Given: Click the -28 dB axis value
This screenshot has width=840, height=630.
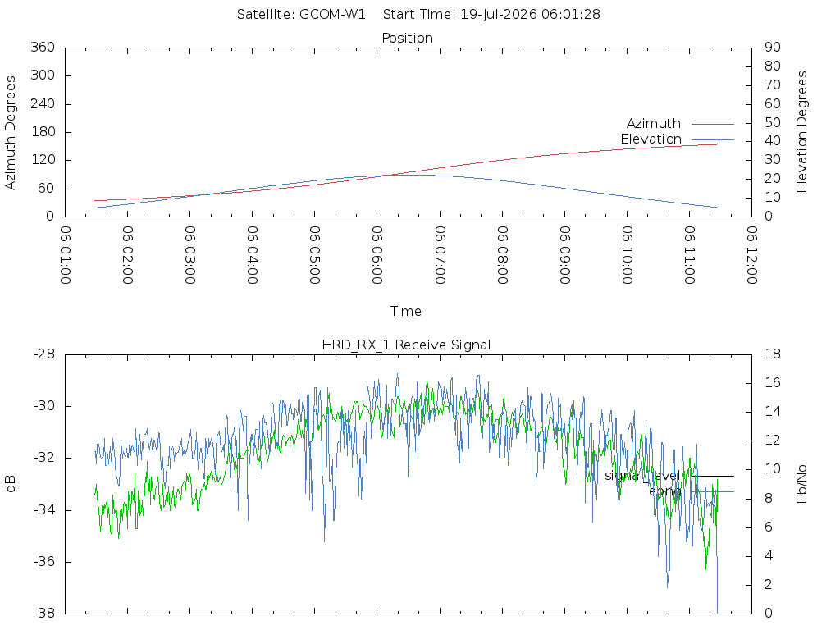Looking at the screenshot, I should coord(44,354).
